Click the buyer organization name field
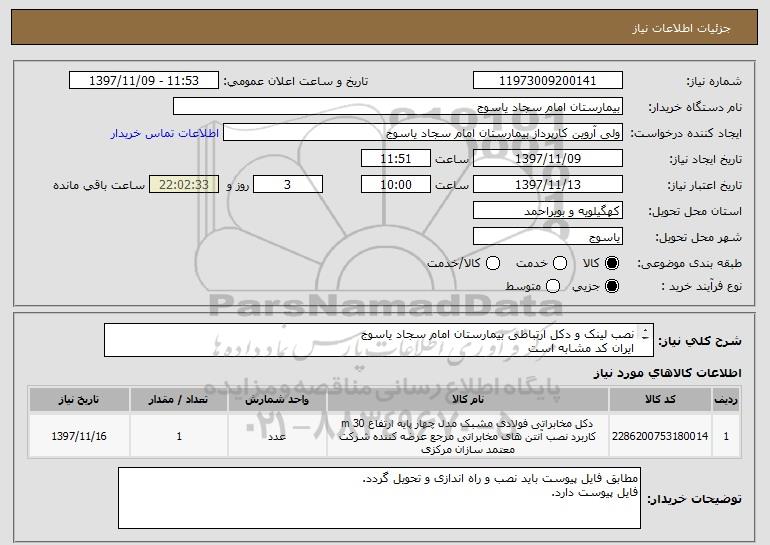770x545 pixels. pyautogui.click(x=398, y=107)
